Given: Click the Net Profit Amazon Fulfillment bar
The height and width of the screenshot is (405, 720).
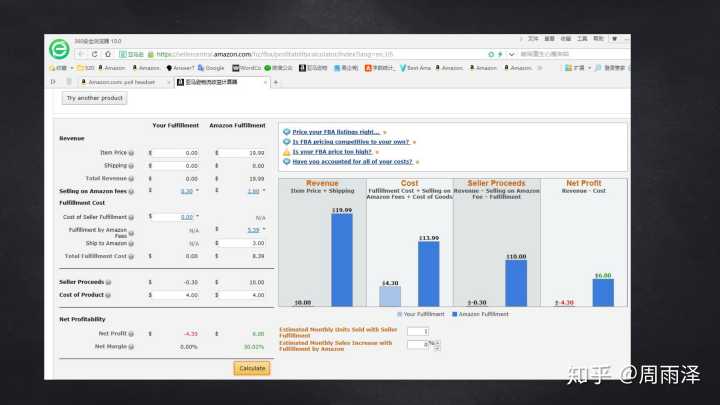Looking at the screenshot, I should pyautogui.click(x=603, y=292).
